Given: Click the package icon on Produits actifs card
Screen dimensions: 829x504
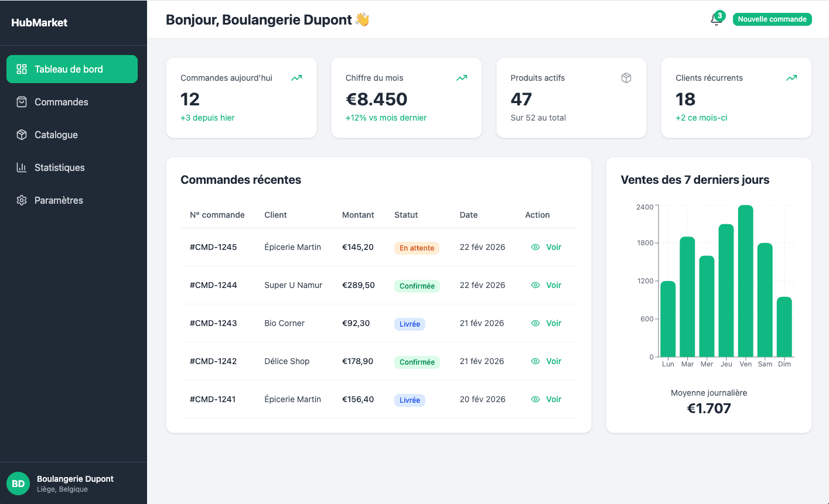Looking at the screenshot, I should pyautogui.click(x=626, y=77).
